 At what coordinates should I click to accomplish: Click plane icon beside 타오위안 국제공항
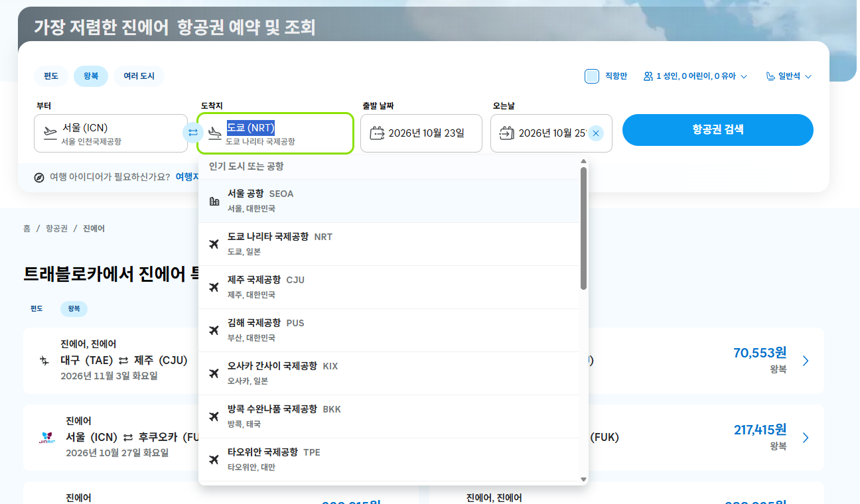coord(214,460)
